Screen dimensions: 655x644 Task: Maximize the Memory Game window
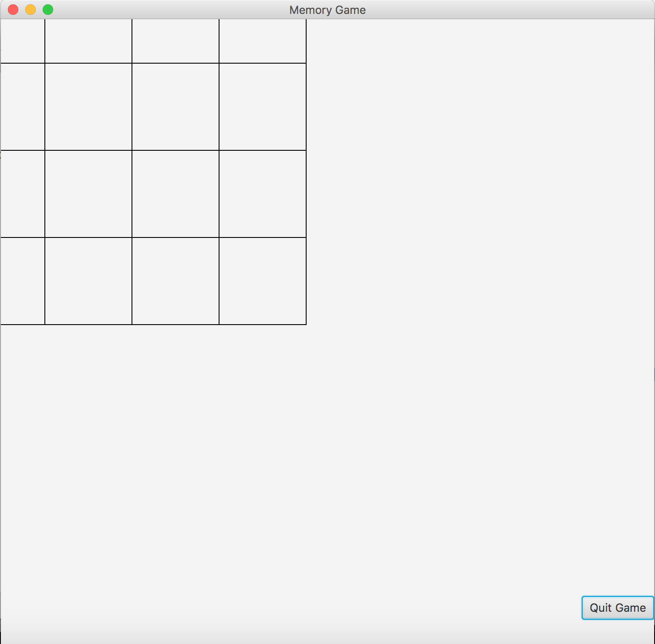click(48, 10)
